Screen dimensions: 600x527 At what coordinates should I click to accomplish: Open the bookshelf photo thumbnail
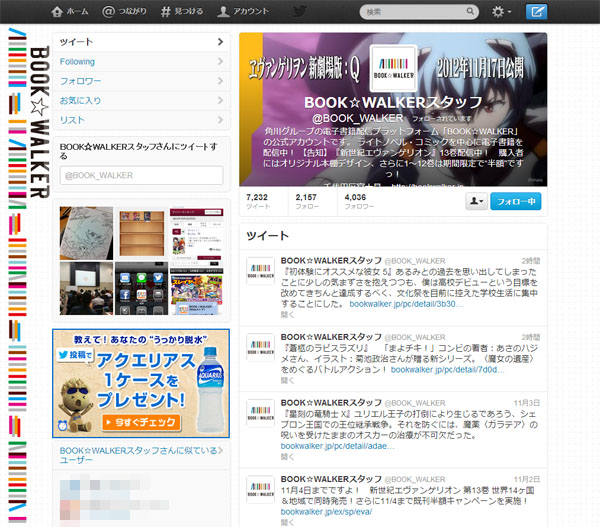[143, 232]
